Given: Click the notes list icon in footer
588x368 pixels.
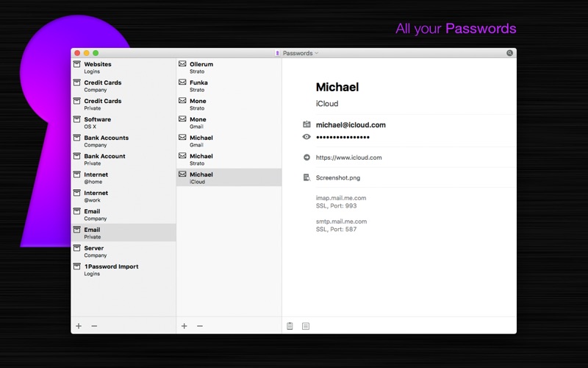Looking at the screenshot, I should [x=306, y=326].
